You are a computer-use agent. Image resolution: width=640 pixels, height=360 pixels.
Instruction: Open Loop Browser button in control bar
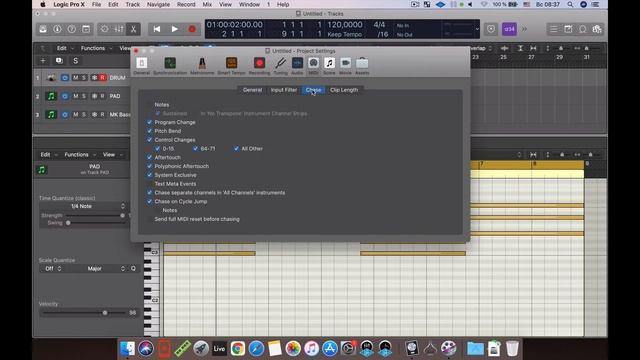(x=582, y=29)
